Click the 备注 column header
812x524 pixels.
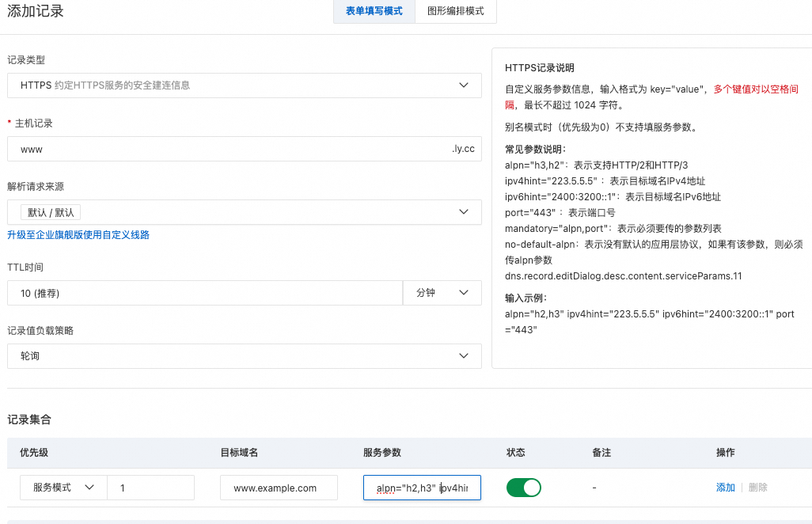coord(601,453)
